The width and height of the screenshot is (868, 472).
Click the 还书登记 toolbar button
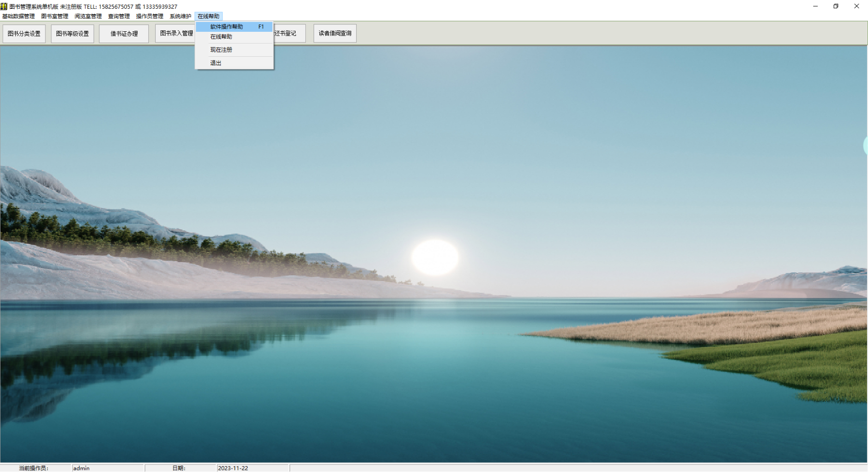click(290, 33)
